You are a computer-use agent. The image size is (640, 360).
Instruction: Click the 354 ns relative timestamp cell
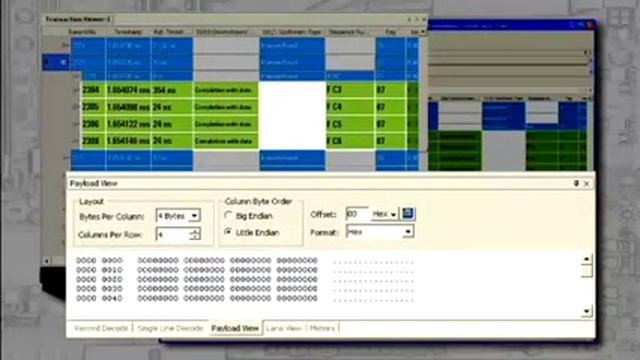click(172, 90)
